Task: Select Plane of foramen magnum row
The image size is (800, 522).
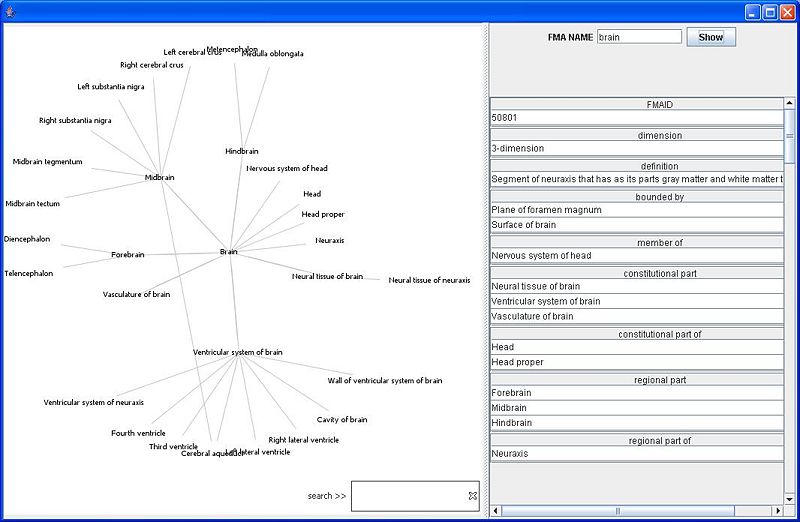Action: click(635, 210)
